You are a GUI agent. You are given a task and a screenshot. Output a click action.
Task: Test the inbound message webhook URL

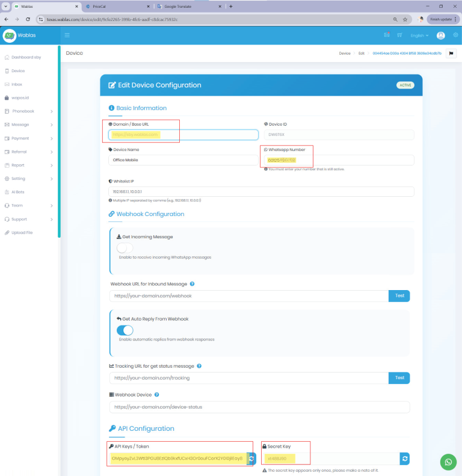[399, 296]
